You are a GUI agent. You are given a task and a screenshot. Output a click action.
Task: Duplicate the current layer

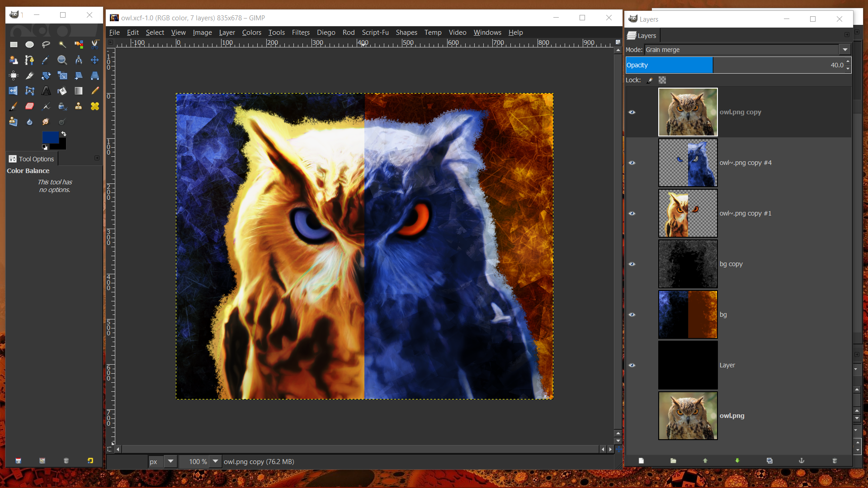[x=769, y=460]
